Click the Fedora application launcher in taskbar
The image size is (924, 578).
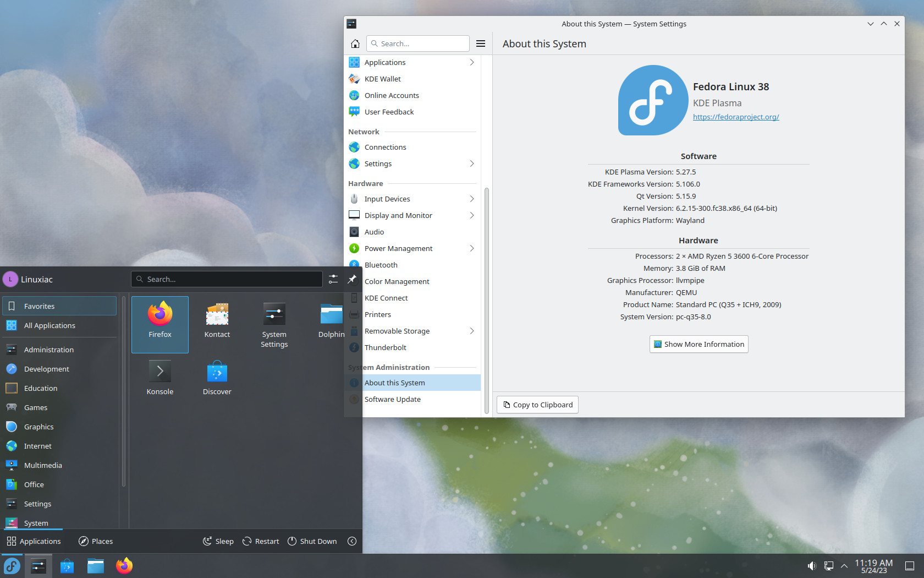[x=12, y=566]
